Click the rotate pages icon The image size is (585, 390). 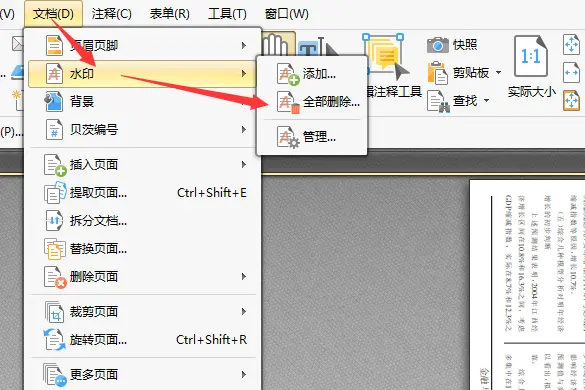point(54,340)
